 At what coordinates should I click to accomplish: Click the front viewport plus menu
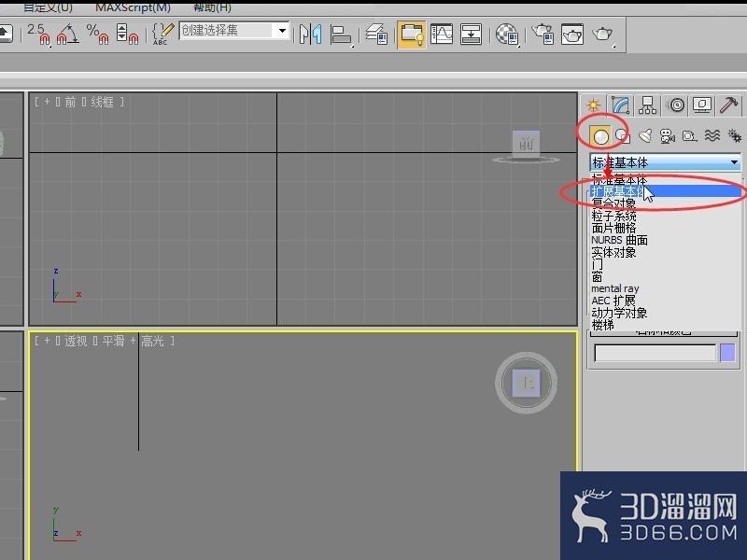tap(47, 102)
